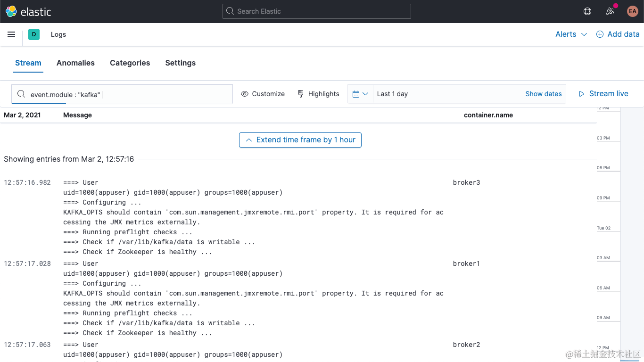Click the green D space avatar
644x362 pixels.
point(34,34)
